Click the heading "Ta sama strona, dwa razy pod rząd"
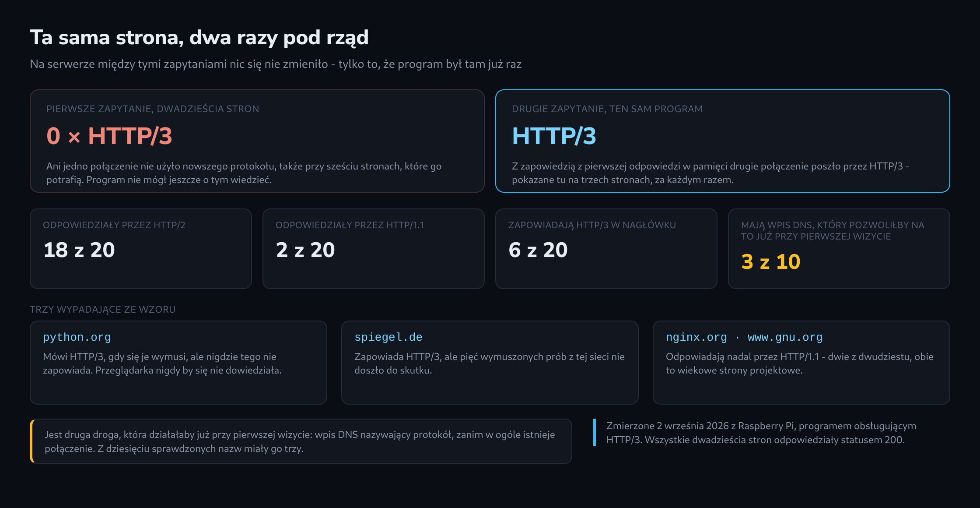This screenshot has height=508, width=980. (x=199, y=38)
